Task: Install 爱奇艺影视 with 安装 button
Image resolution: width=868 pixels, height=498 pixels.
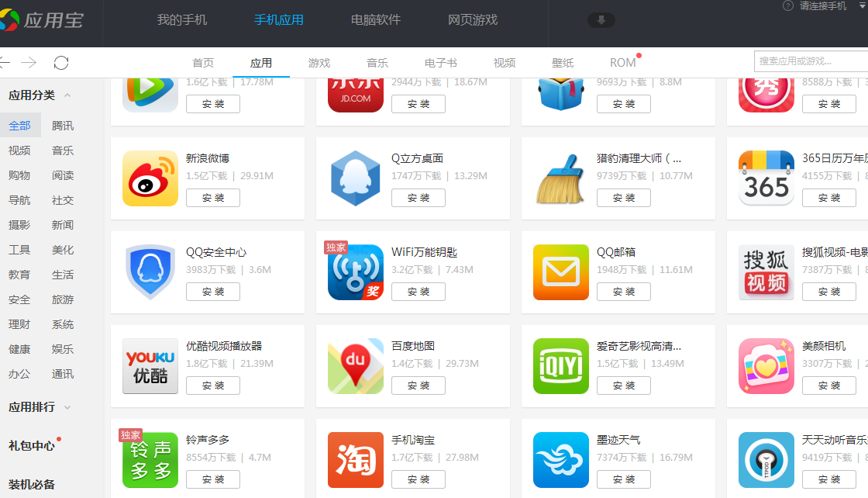Action: (624, 386)
